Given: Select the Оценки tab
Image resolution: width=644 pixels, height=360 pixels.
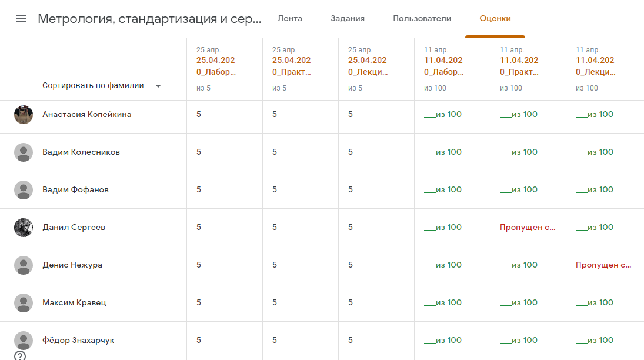Looking at the screenshot, I should pos(495,19).
